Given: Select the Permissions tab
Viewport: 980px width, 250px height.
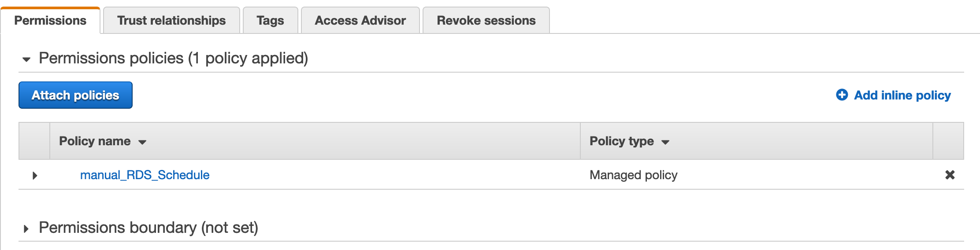Looking at the screenshot, I should point(50,21).
